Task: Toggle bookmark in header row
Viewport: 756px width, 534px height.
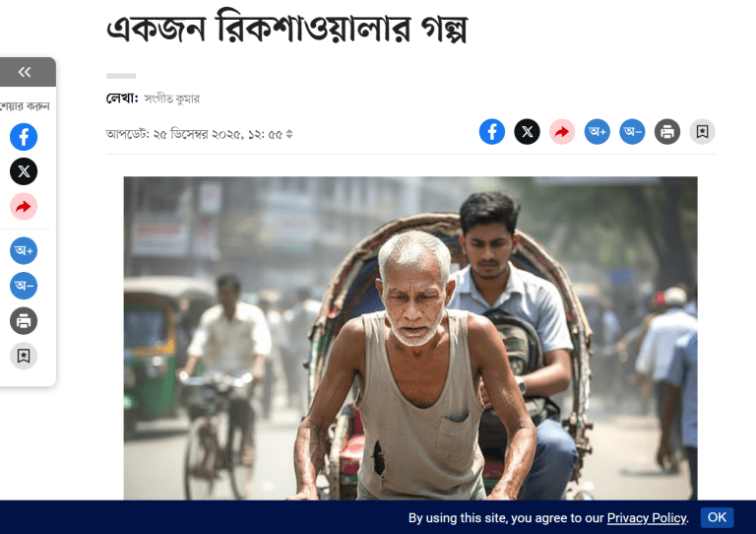Action: pyautogui.click(x=703, y=132)
